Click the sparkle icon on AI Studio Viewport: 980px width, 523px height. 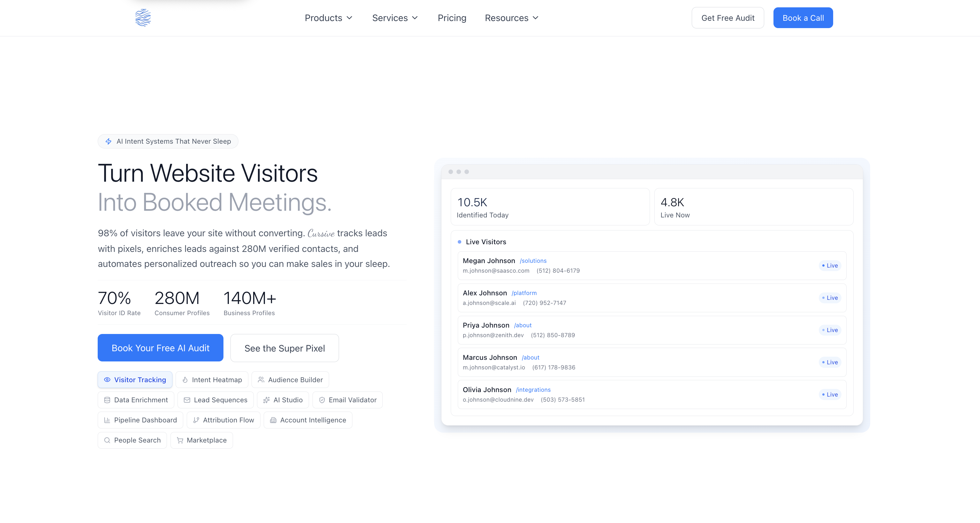[266, 400]
